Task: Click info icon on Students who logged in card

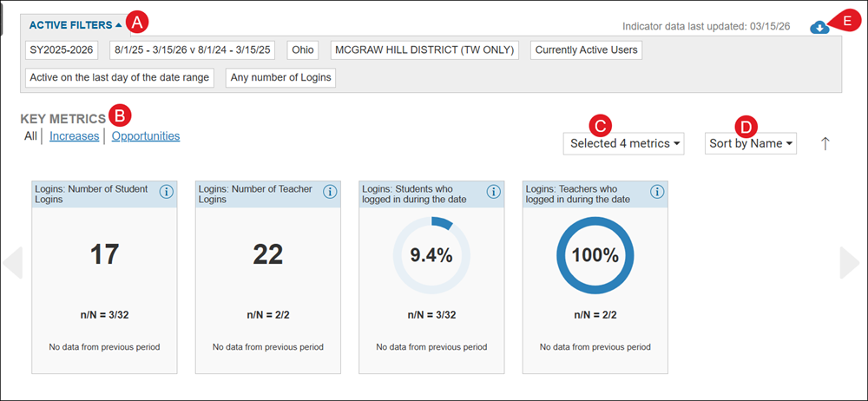Action: click(x=493, y=192)
